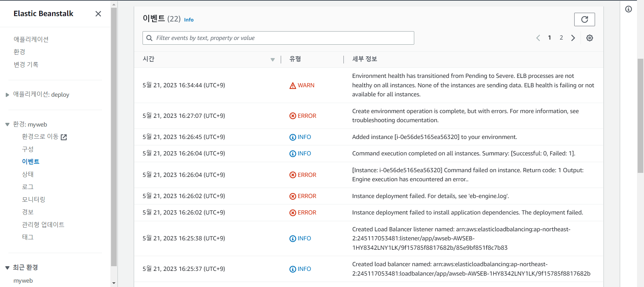The image size is (644, 287).
Task: Click the ERROR icon at 16:27:07
Action: (x=293, y=116)
